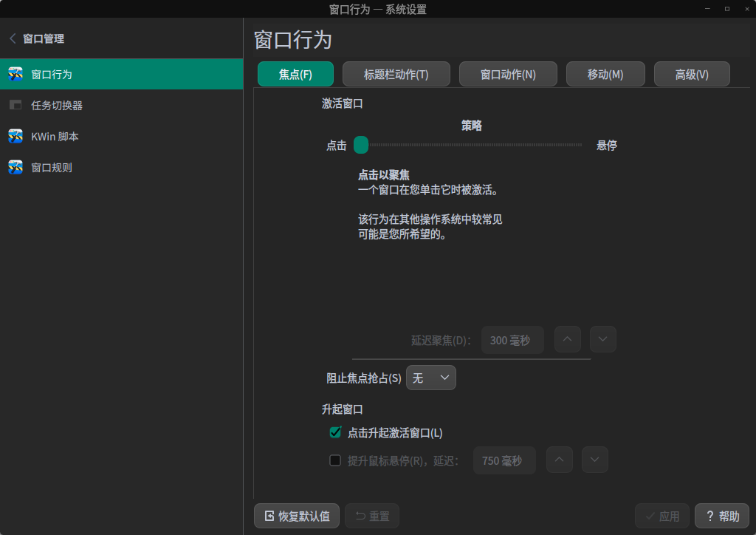
Task: Click up arrow beside 延迟聚焦 value
Action: pyautogui.click(x=567, y=338)
